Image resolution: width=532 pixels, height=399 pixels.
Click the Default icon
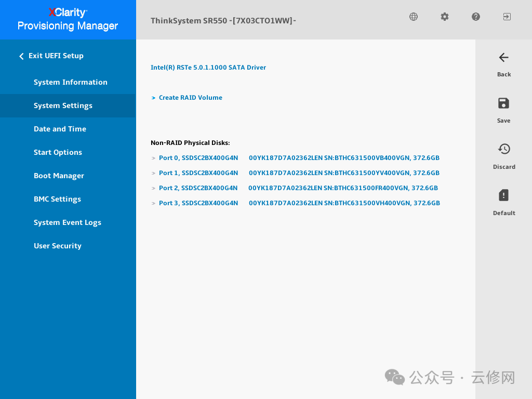[x=503, y=195]
